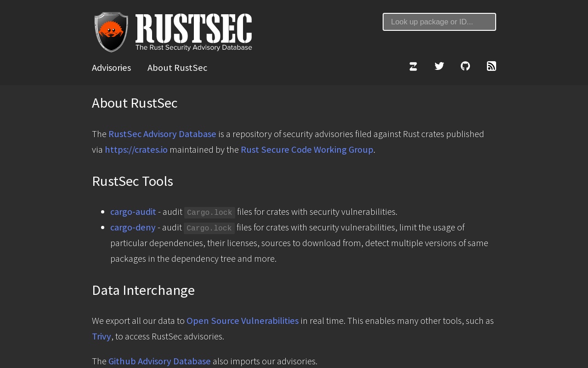
Task: Open the RustSec Advisory Database link
Action: (162, 134)
